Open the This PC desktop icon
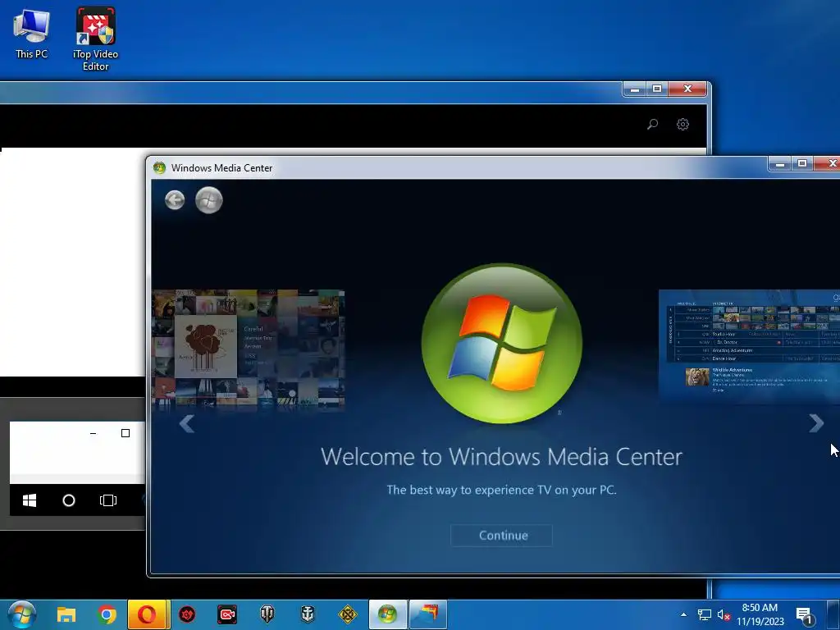The width and height of the screenshot is (840, 630). tap(32, 33)
